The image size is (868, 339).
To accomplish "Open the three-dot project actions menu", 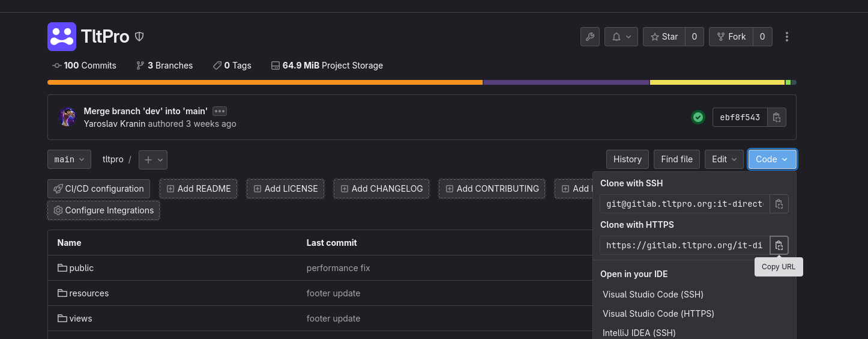I will point(786,37).
